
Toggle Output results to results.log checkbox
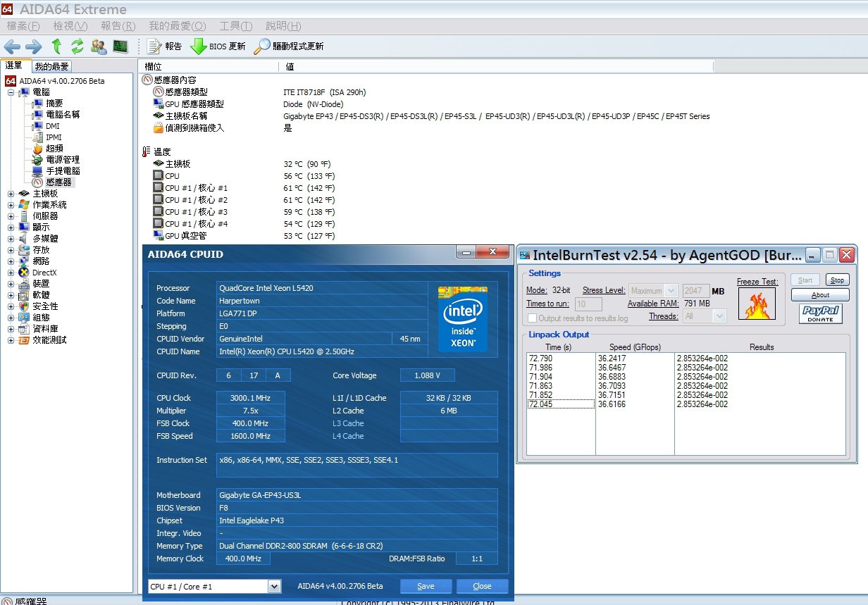point(533,318)
